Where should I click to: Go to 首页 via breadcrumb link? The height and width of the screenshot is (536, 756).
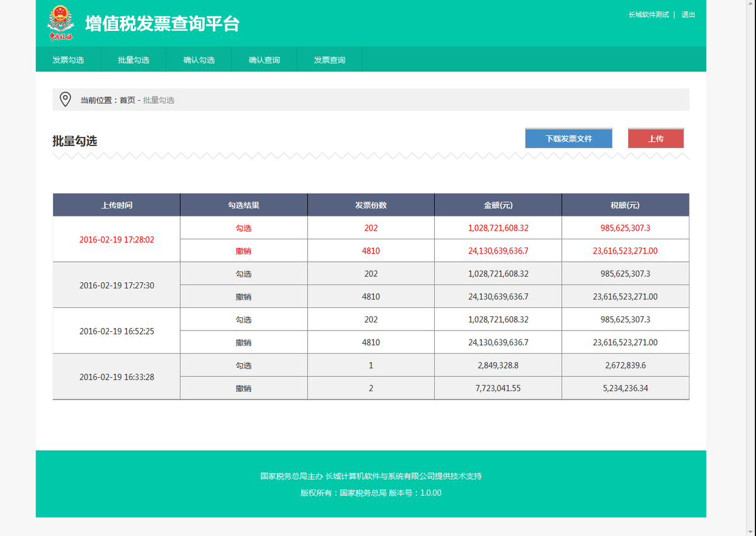[125, 100]
